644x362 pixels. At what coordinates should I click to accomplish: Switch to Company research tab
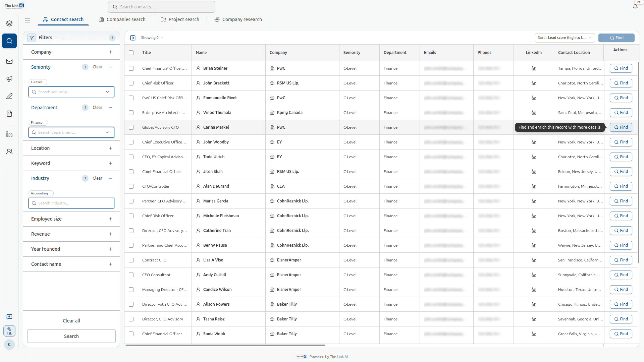(x=238, y=19)
